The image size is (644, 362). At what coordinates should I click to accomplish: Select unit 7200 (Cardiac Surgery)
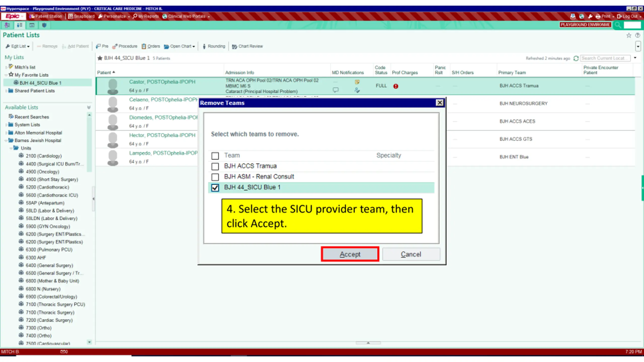(49, 320)
